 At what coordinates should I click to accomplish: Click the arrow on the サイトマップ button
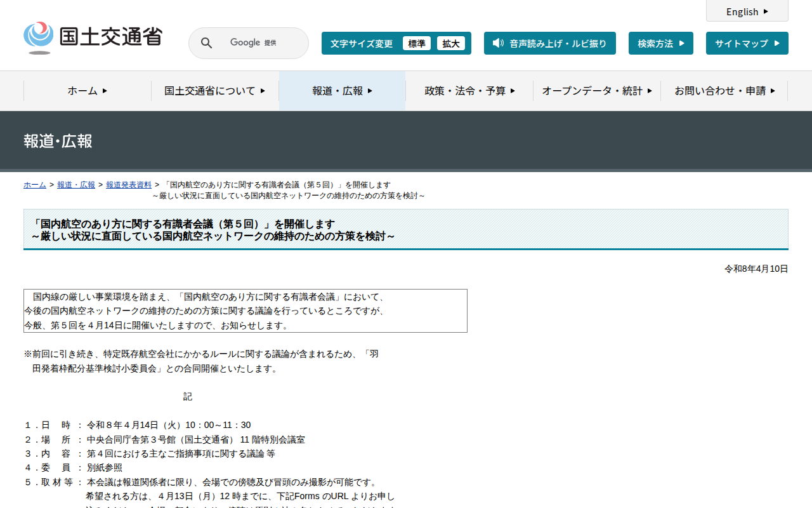point(776,43)
